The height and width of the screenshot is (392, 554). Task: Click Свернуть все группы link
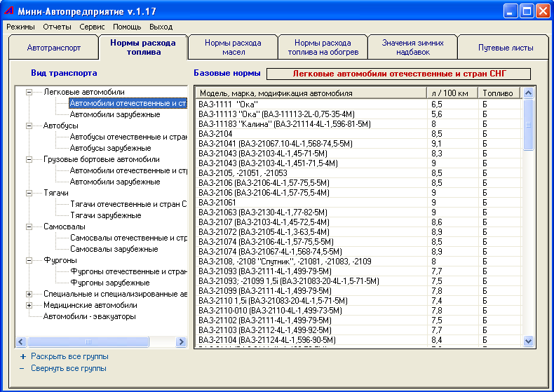point(69,368)
